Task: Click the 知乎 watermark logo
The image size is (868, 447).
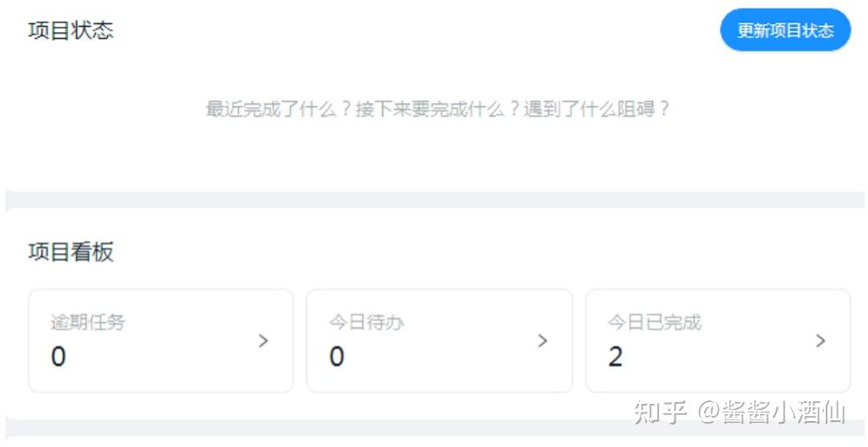Action: (661, 412)
